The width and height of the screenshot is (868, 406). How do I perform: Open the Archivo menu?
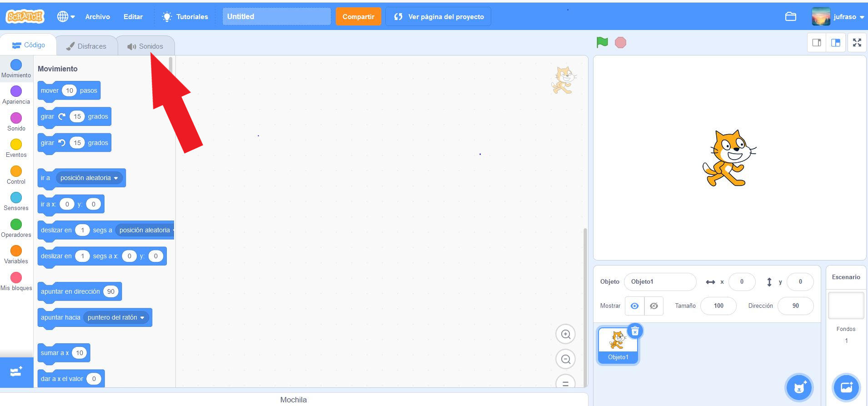tap(98, 17)
